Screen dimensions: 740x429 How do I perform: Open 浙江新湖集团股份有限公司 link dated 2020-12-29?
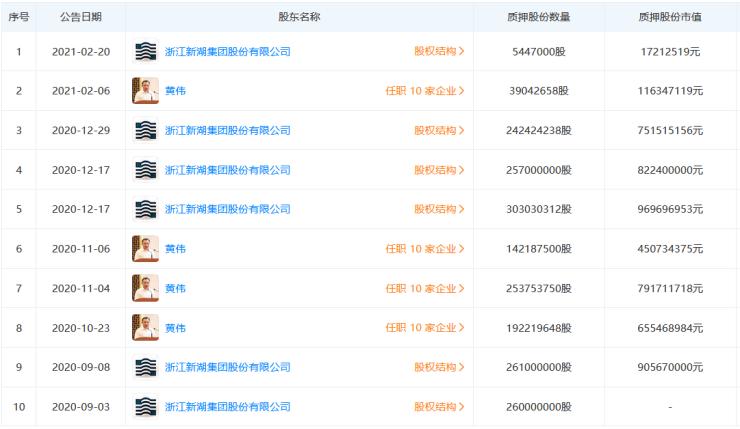[x=227, y=130]
